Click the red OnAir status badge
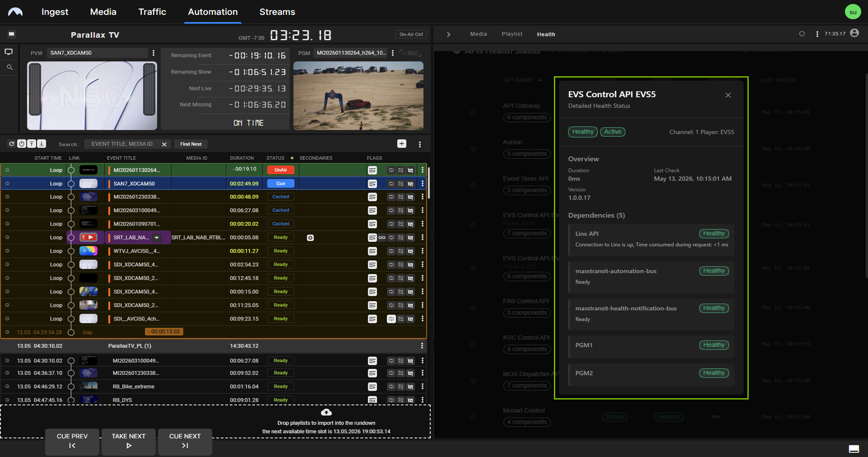 [x=280, y=170]
